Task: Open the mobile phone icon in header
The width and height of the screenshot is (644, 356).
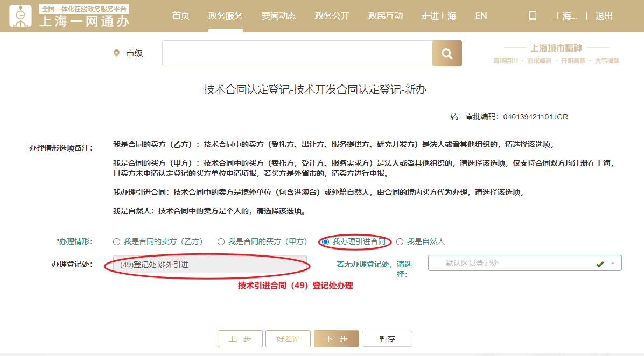Action: click(x=533, y=16)
